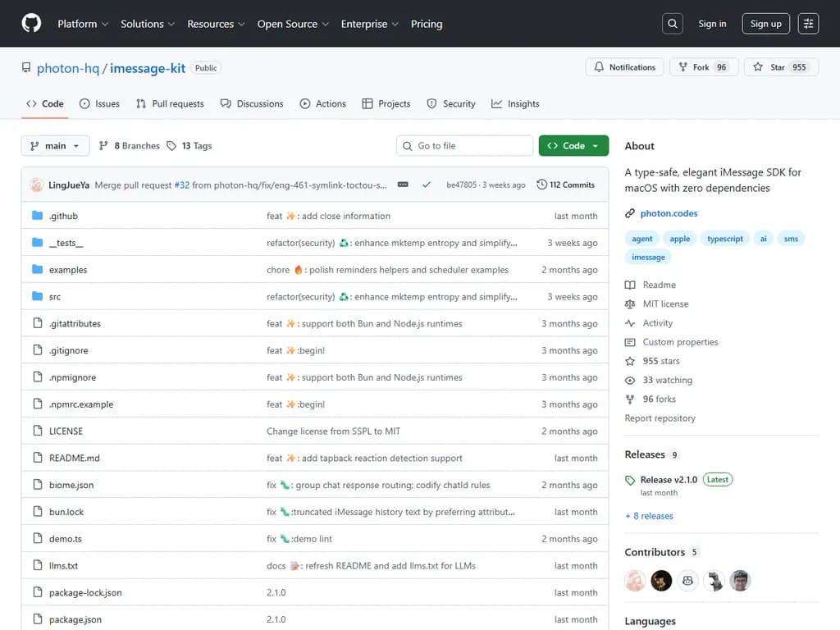Click the green checkmark commit status icon
The height and width of the screenshot is (630, 840).
[x=427, y=185]
